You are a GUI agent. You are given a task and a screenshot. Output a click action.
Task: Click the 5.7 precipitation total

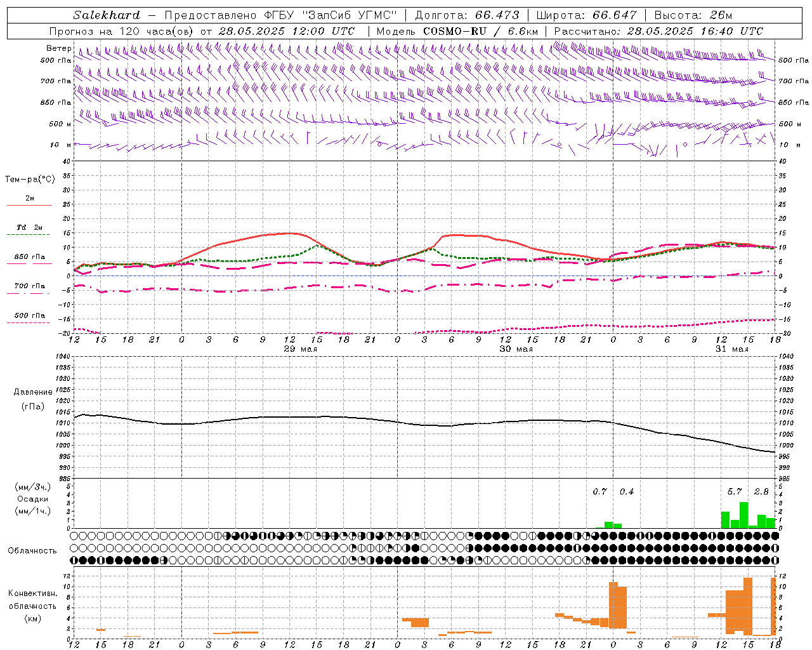pyautogui.click(x=734, y=492)
